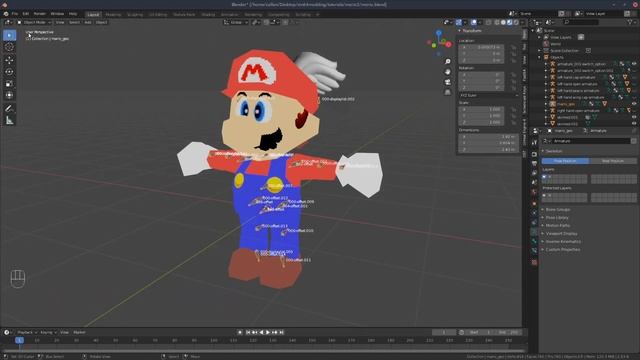The image size is (640, 360).
Task: Open the Scene properties tab icon
Action: 534,182
